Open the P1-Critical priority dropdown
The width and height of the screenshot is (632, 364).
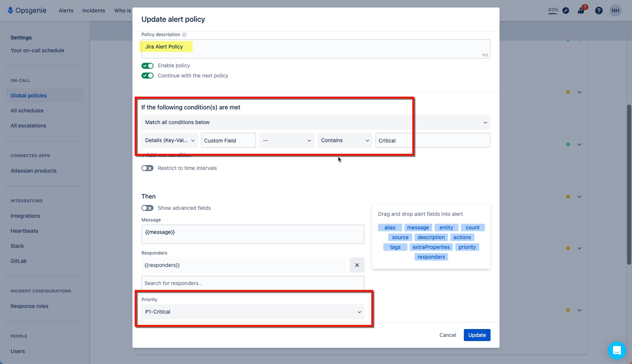[252, 312]
